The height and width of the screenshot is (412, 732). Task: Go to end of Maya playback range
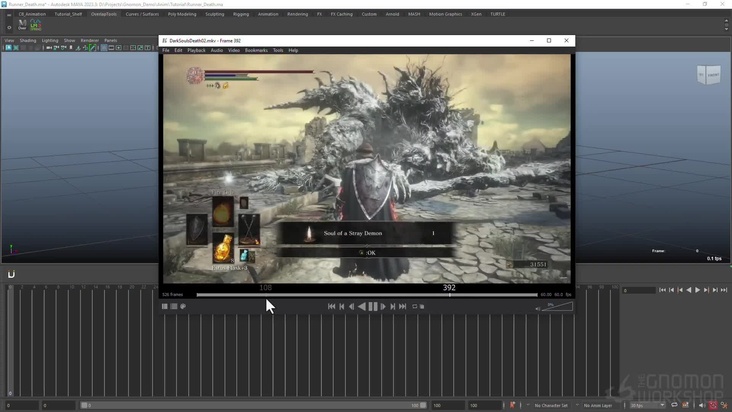[724, 290]
